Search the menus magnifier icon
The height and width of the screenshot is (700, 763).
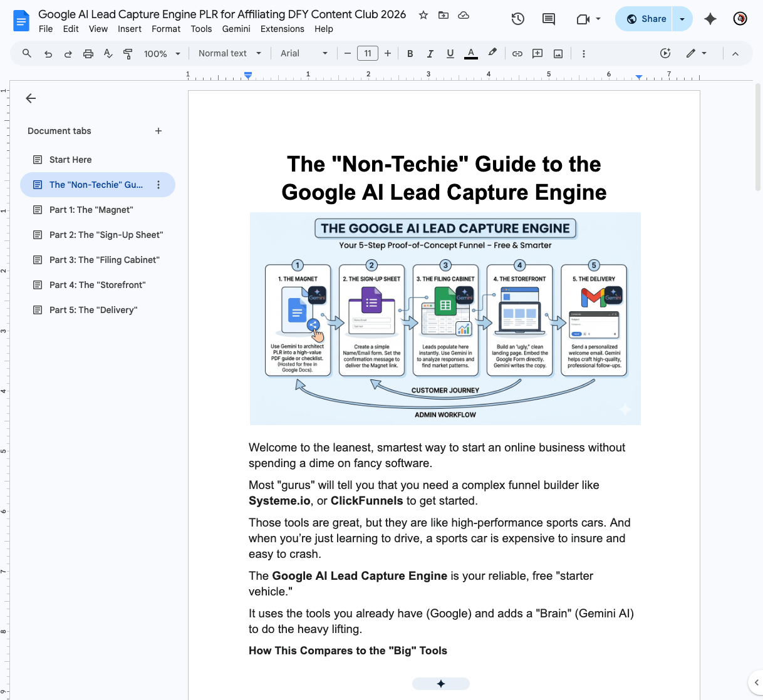pyautogui.click(x=27, y=53)
